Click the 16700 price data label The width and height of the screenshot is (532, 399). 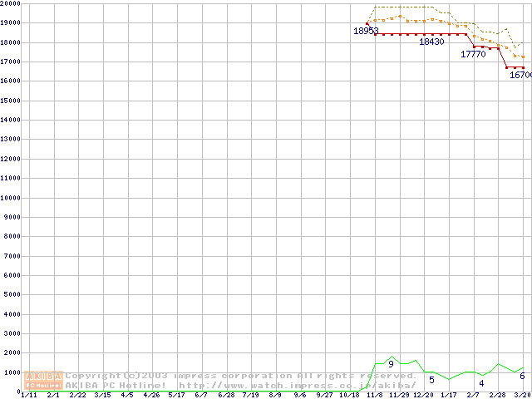[x=520, y=75]
